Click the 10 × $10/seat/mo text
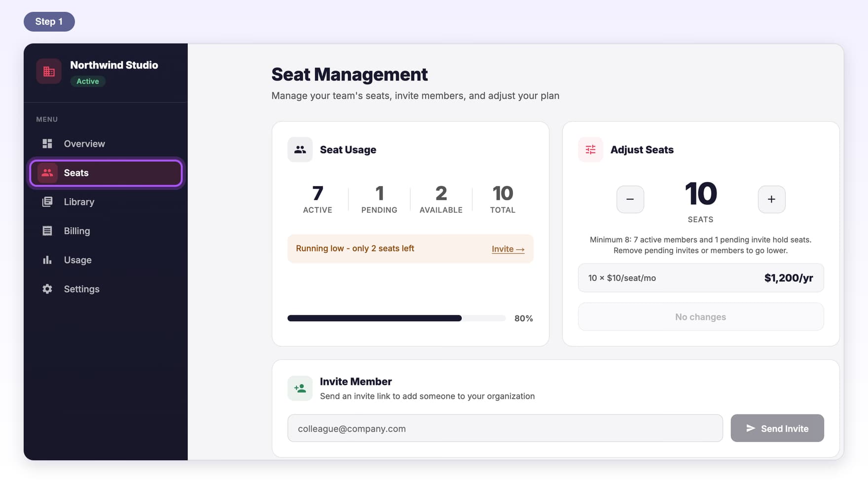This screenshot has width=868, height=484. click(x=622, y=278)
